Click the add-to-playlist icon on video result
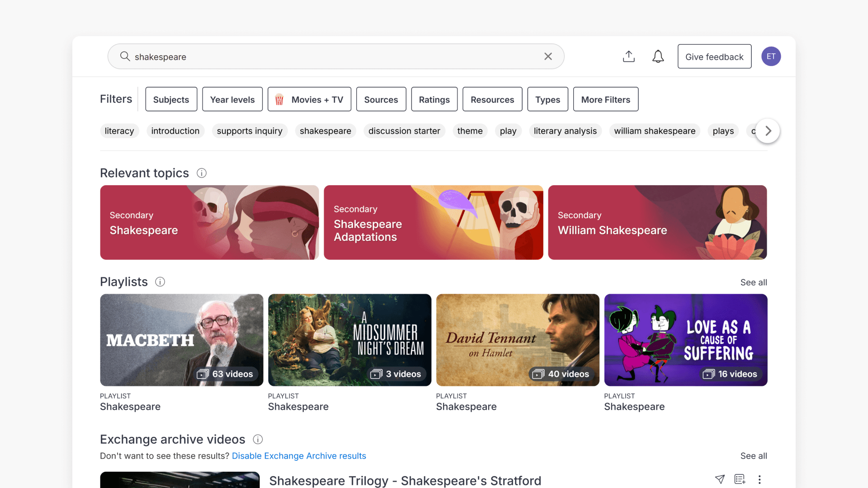The height and width of the screenshot is (488, 868). click(x=740, y=479)
